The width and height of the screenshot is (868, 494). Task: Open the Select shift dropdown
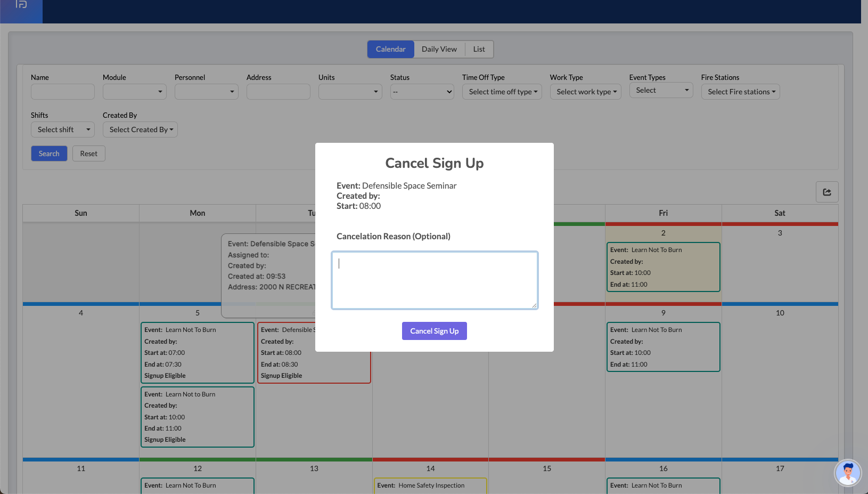pos(62,129)
